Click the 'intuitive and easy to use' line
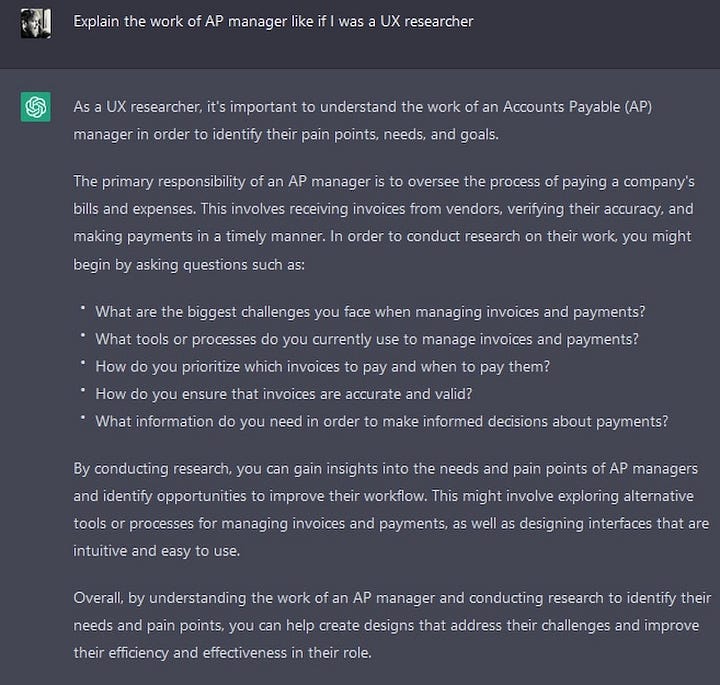Screen dimensions: 720x685 coord(157,550)
